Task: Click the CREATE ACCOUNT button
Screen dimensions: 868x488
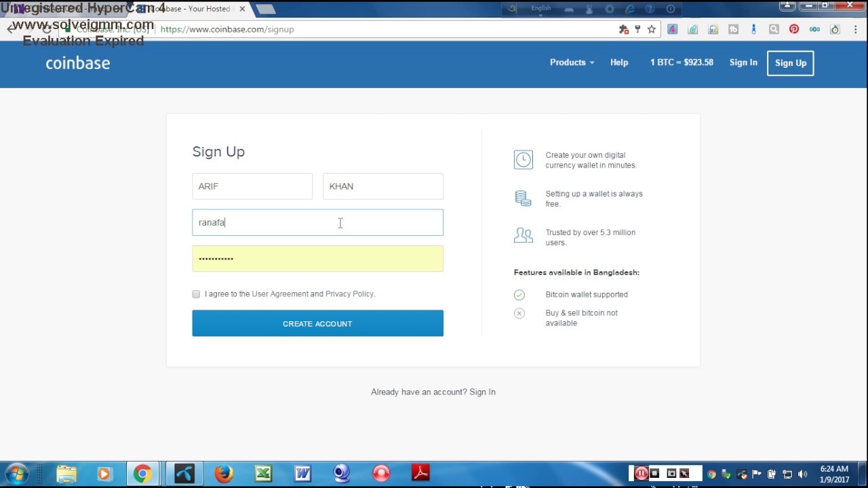Action: point(317,323)
